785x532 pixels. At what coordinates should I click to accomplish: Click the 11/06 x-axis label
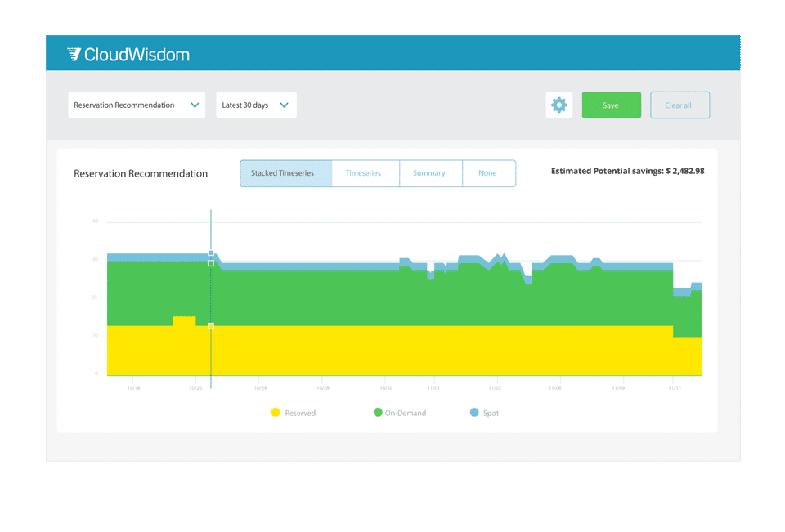554,388
